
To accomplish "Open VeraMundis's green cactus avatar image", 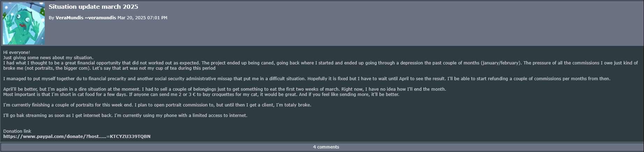I will (24, 23).
